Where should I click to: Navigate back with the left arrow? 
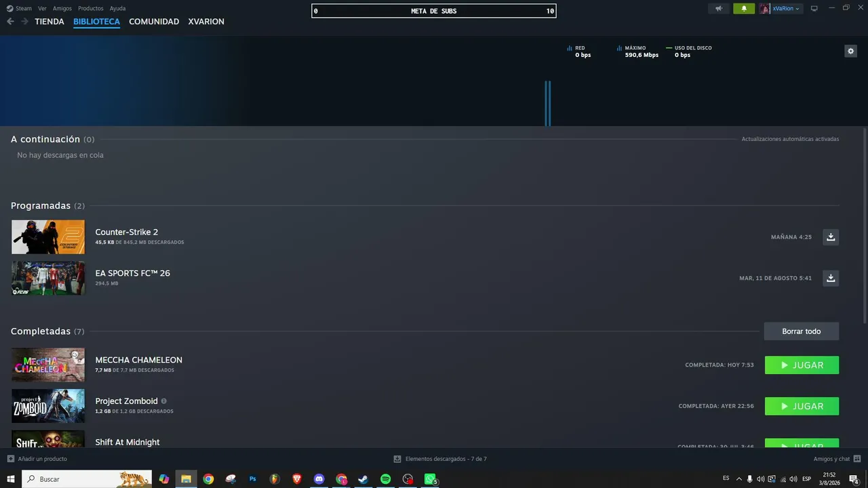tap(10, 22)
